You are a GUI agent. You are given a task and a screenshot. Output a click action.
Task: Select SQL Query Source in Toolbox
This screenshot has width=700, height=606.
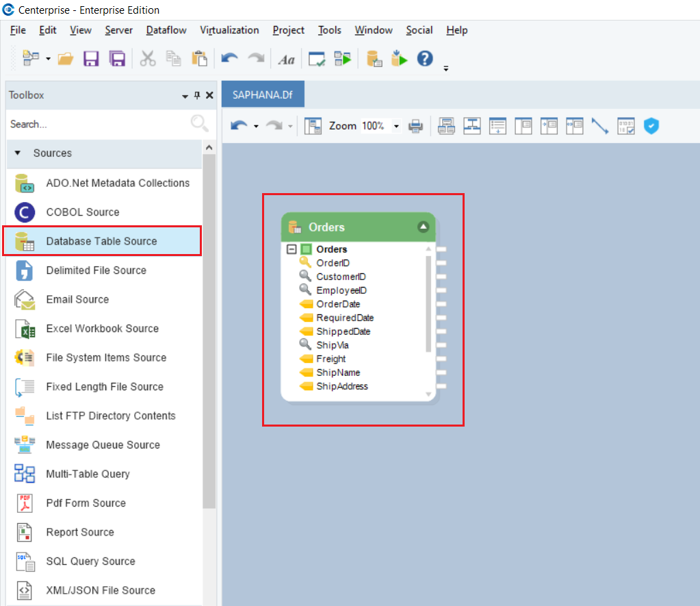coord(90,561)
